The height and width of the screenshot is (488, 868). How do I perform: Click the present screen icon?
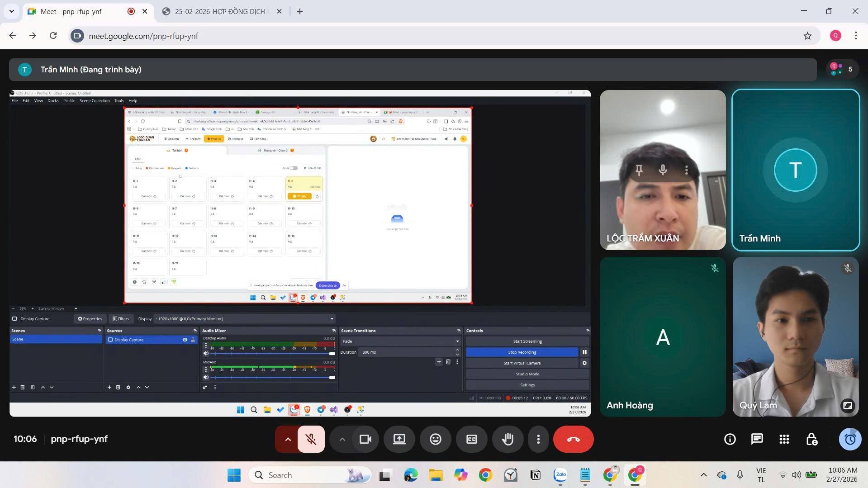399,439
